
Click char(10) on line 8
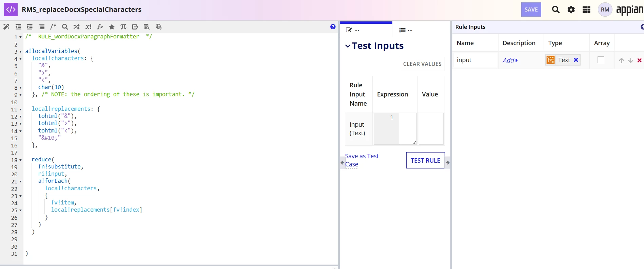tap(51, 87)
